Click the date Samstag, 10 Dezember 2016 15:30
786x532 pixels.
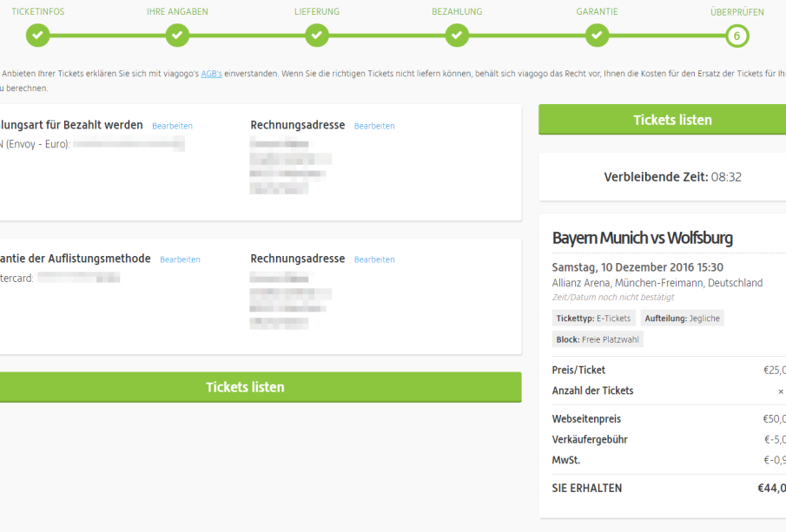click(637, 267)
